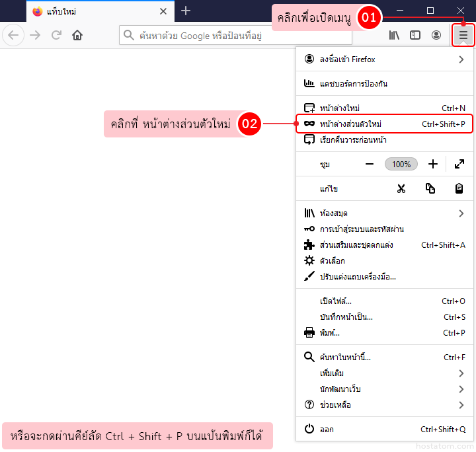Expand the ห้องสมุด submenu
The width and height of the screenshot is (476, 452).
pyautogui.click(x=461, y=213)
